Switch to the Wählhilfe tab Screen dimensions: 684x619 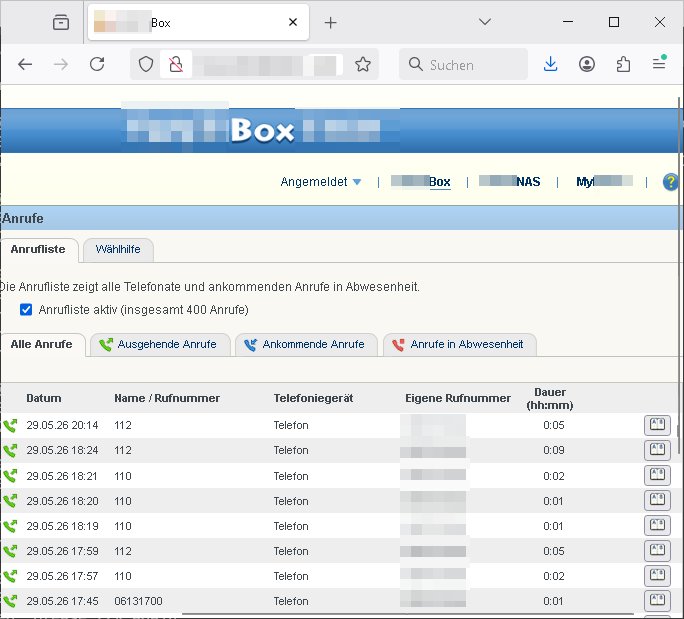pos(118,250)
